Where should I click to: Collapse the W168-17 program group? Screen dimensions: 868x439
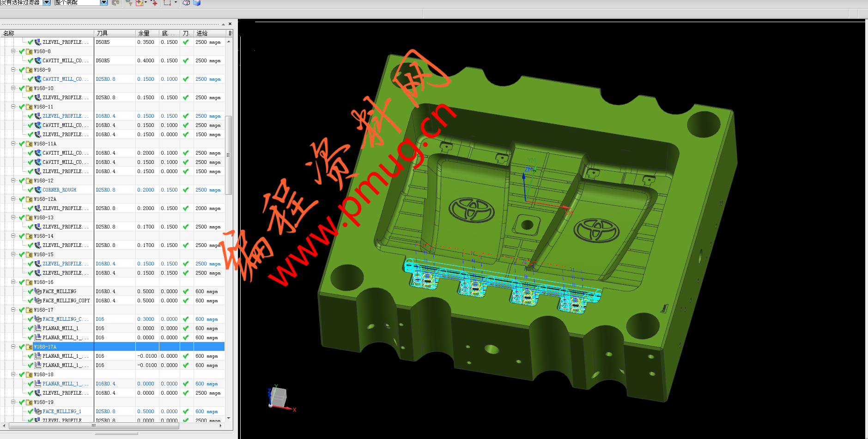(13, 310)
